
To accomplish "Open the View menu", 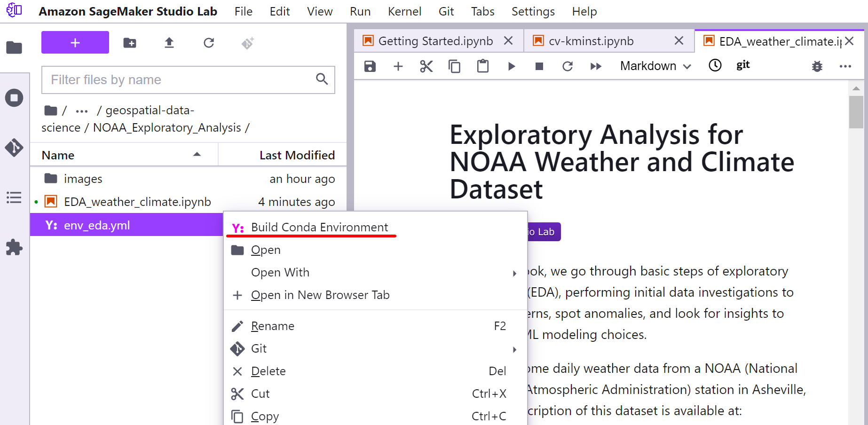I will point(320,11).
